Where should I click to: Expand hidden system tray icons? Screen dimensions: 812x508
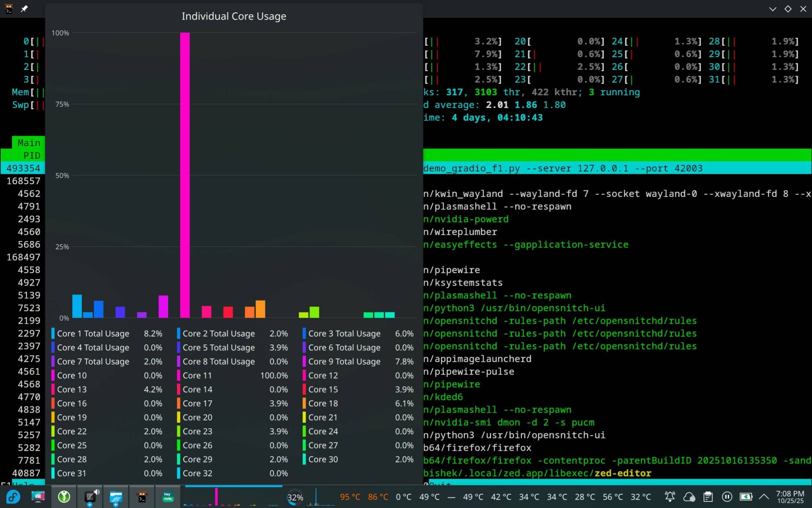[x=764, y=496]
